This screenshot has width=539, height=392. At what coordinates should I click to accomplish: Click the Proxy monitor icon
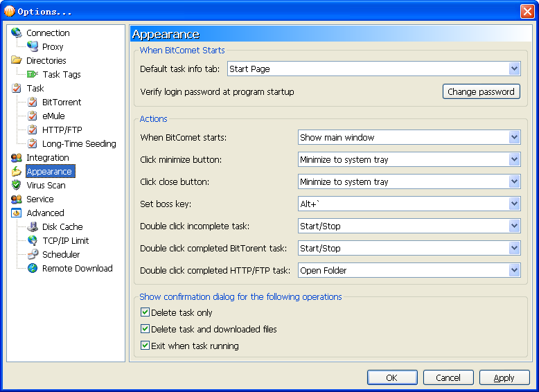pos(33,46)
